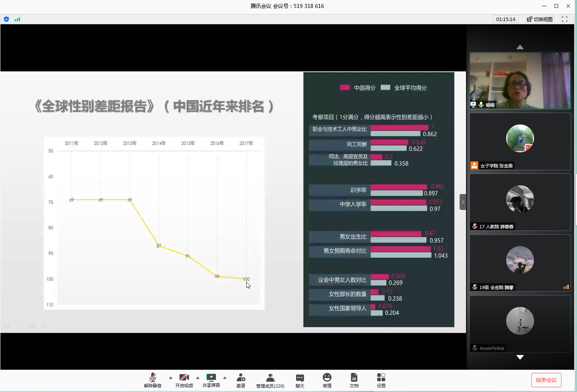Image resolution: width=577 pixels, height=392 pixels.
Task: Expand video options arrow next to 开启视频
Action: coord(198,378)
